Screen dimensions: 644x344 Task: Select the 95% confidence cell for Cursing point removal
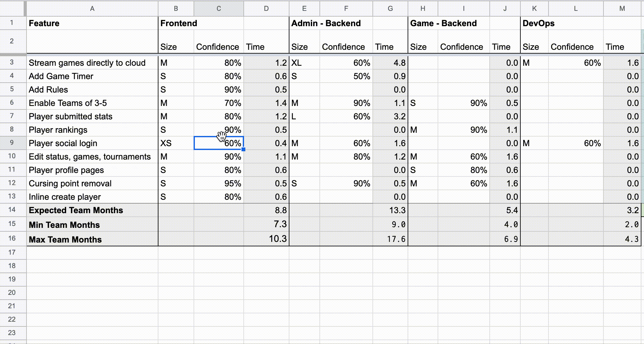pos(218,183)
